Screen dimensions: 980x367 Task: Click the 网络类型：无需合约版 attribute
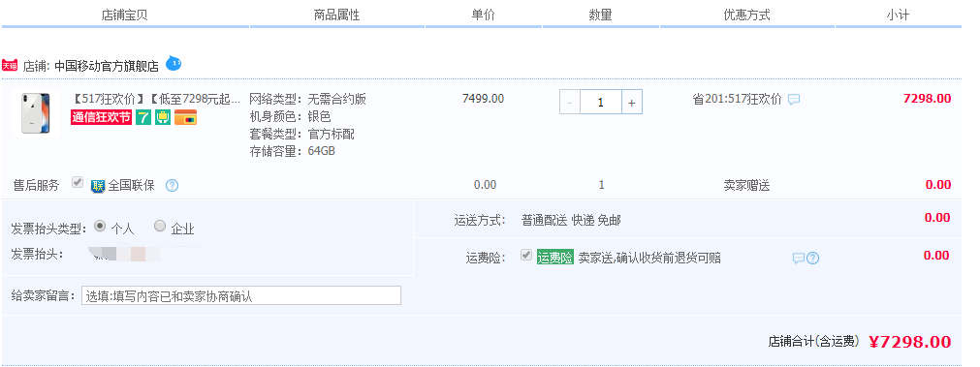(307, 99)
